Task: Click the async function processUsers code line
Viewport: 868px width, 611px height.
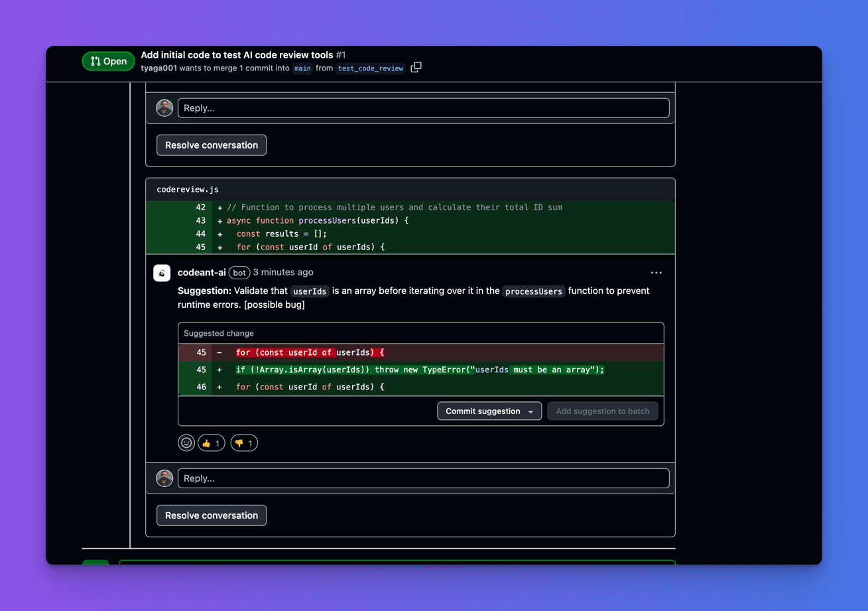Action: (x=410, y=221)
